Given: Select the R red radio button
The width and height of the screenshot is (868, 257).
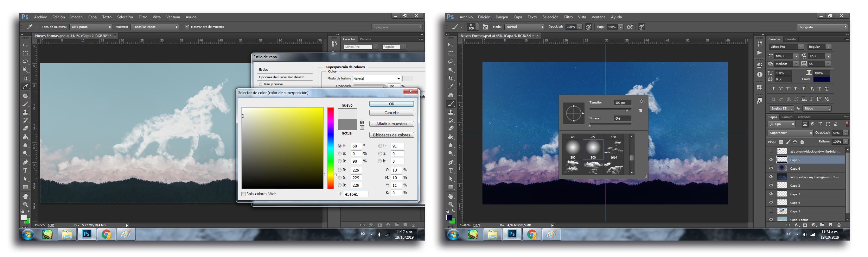Looking at the screenshot, I should (340, 170).
